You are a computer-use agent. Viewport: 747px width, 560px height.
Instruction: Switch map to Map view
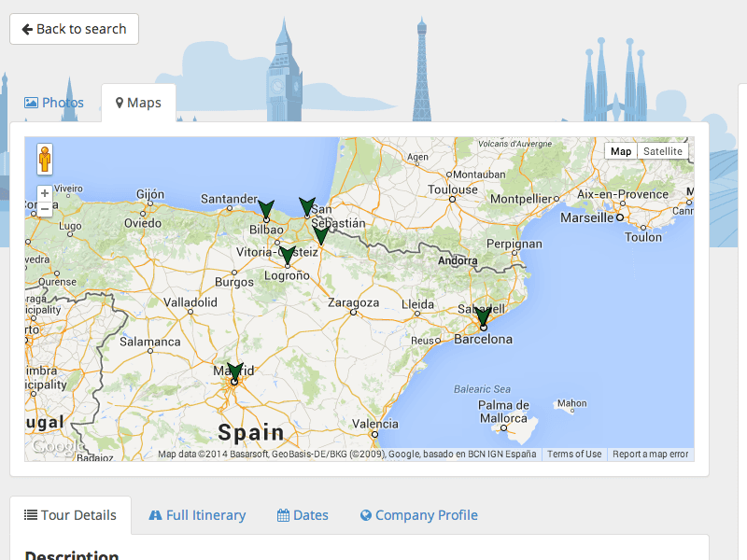tap(621, 151)
